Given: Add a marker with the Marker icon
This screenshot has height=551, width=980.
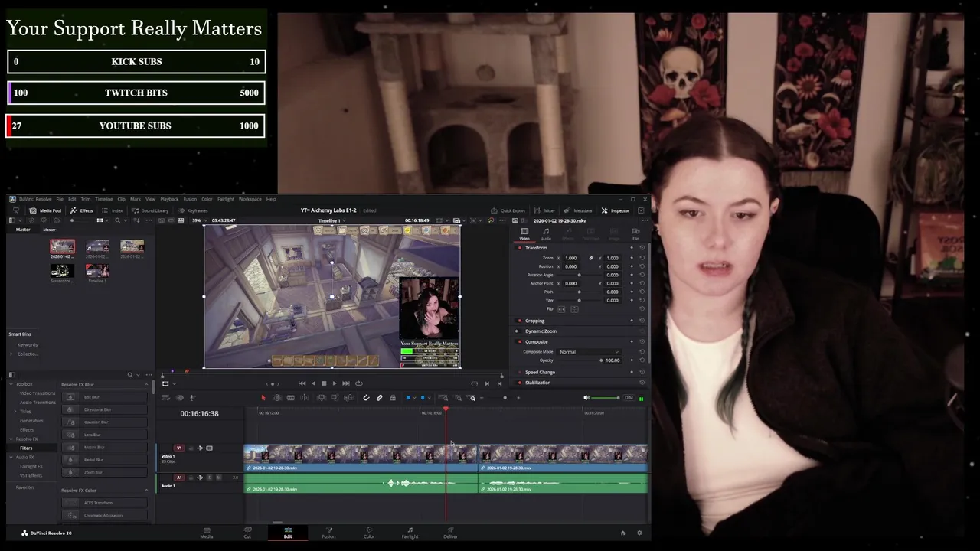Looking at the screenshot, I should [423, 398].
